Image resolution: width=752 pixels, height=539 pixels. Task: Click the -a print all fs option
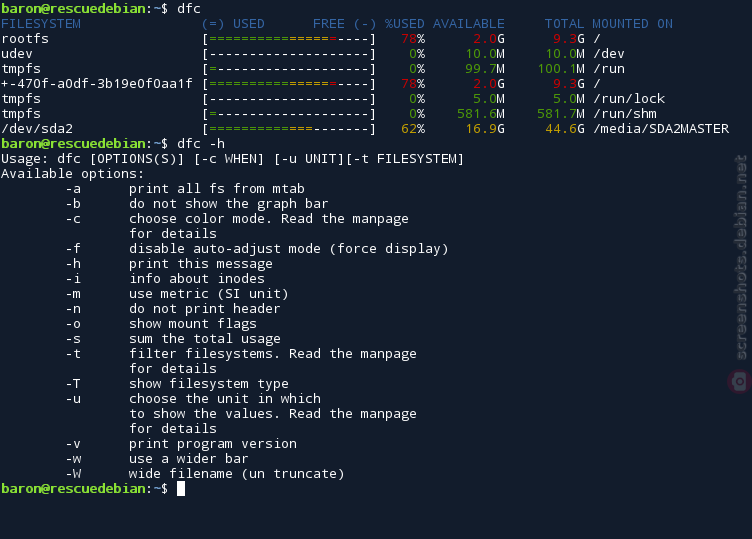pos(185,189)
